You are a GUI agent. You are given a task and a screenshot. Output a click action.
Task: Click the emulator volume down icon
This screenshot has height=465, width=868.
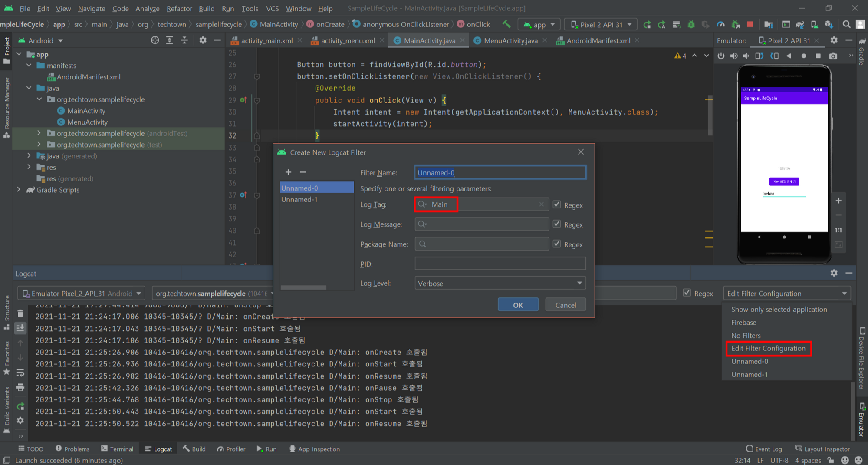coord(746,56)
